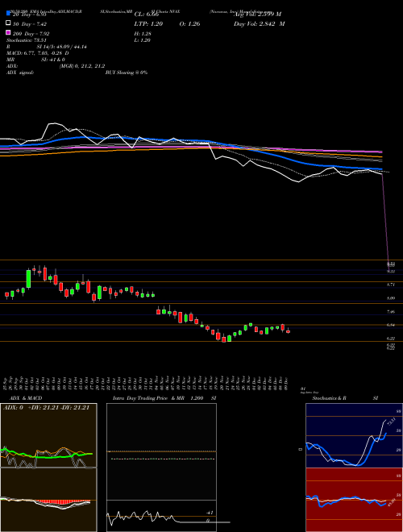Click the tall green candlestick near chart start

pyautogui.click(x=28, y=279)
